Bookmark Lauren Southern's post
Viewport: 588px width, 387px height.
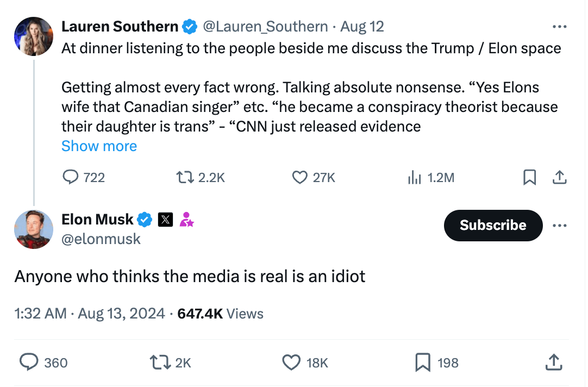[x=529, y=177]
